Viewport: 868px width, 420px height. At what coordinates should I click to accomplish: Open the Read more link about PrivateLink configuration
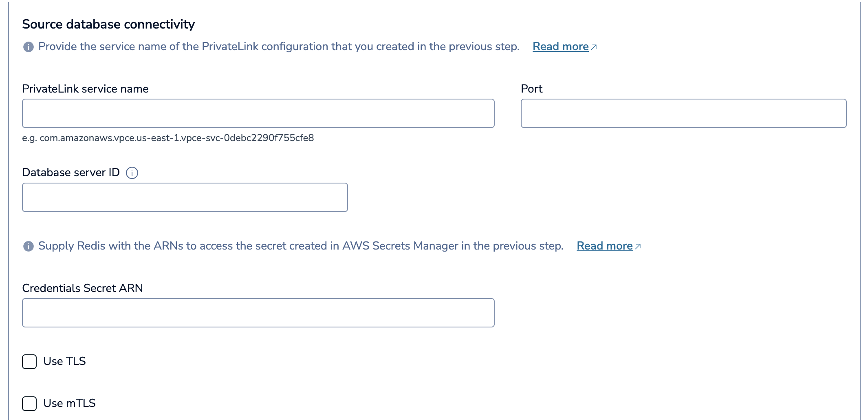coord(561,46)
